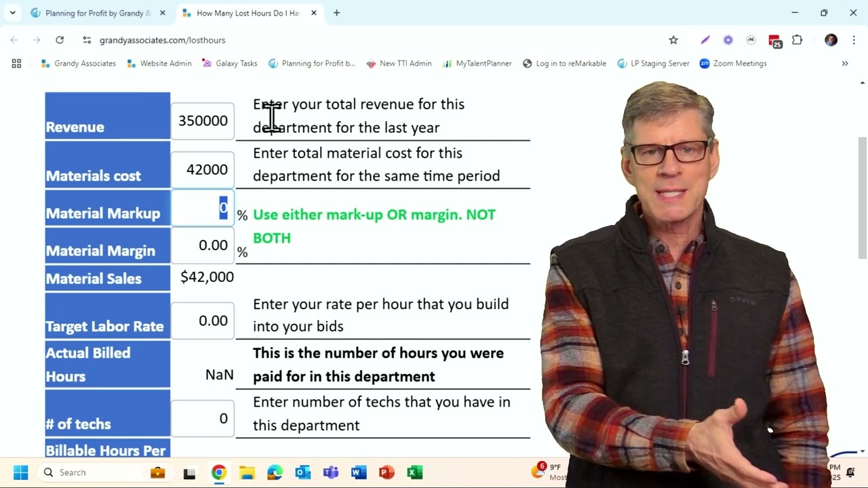Open the apps grid in bookmarks bar
The height and width of the screenshot is (488, 868).
pos(16,63)
